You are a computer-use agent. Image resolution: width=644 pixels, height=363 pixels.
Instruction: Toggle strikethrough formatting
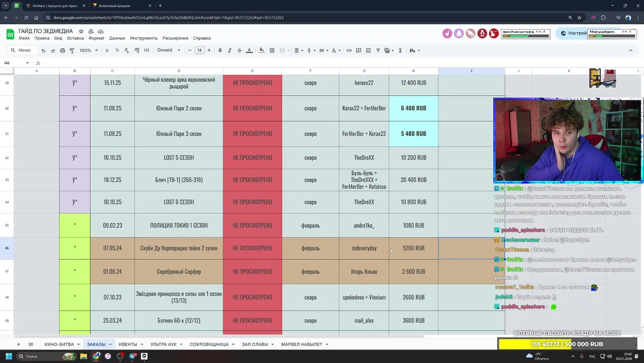coord(239,50)
